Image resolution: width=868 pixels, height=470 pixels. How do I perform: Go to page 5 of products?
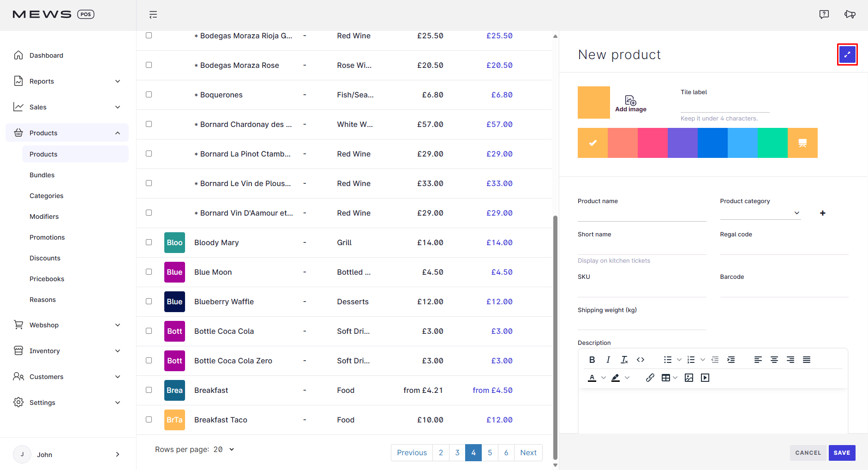pos(490,452)
